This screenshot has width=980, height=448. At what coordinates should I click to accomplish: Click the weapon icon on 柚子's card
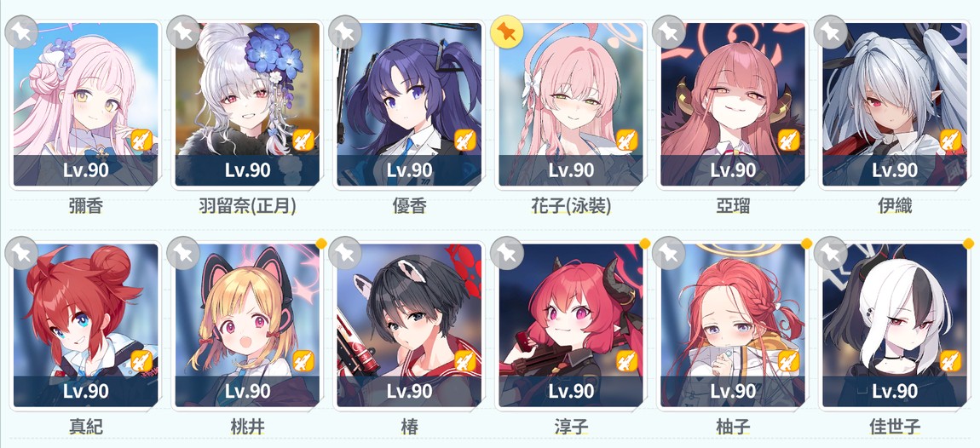tap(789, 361)
